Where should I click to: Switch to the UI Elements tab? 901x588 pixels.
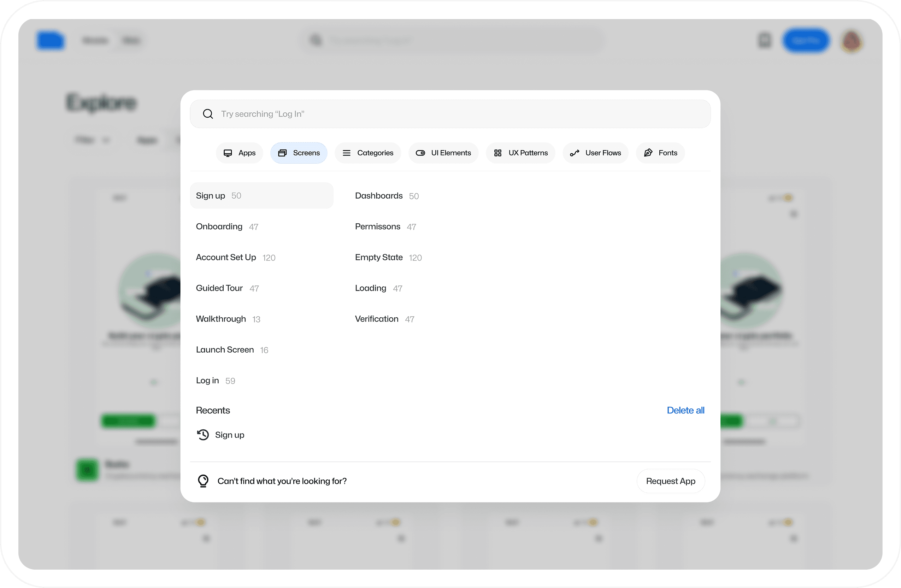click(443, 153)
